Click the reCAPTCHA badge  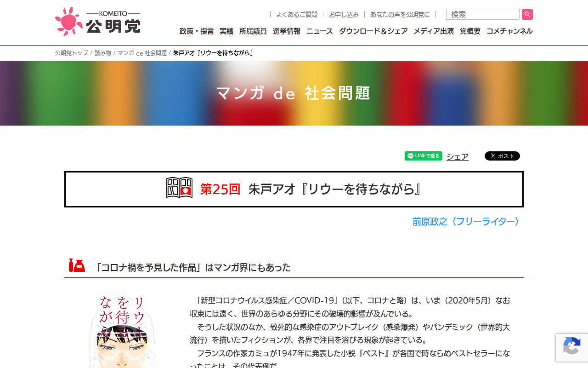571,348
